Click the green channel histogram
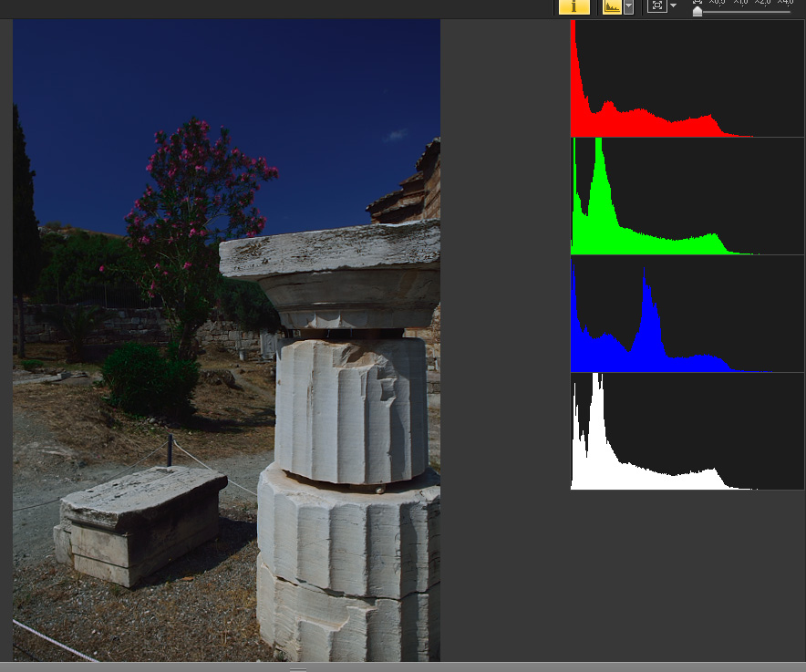Viewport: 806px width, 672px height. tap(687, 196)
